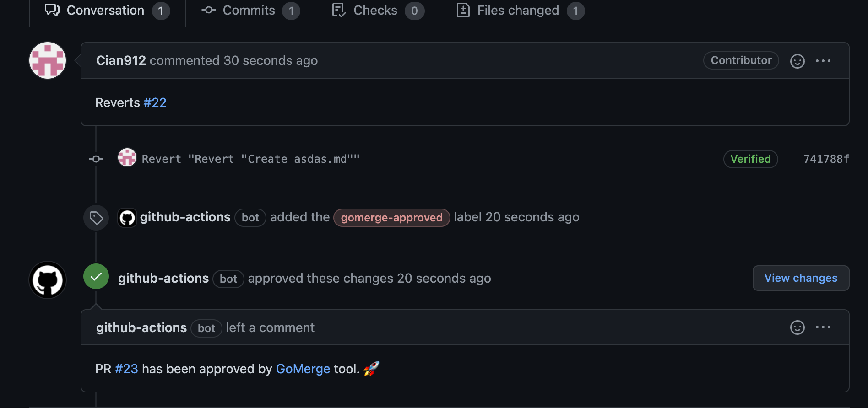This screenshot has height=408, width=868.
Task: Click the green approval checkmark icon
Action: (x=96, y=276)
